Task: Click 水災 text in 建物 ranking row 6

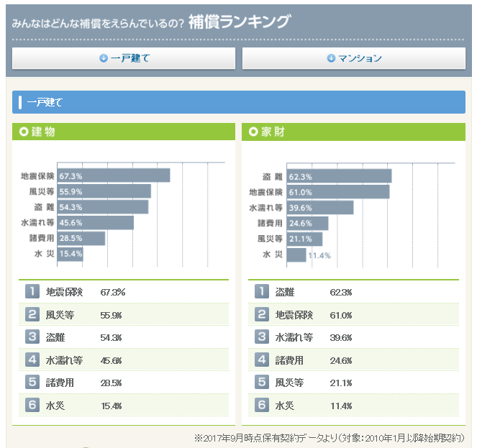Action: coord(55,406)
